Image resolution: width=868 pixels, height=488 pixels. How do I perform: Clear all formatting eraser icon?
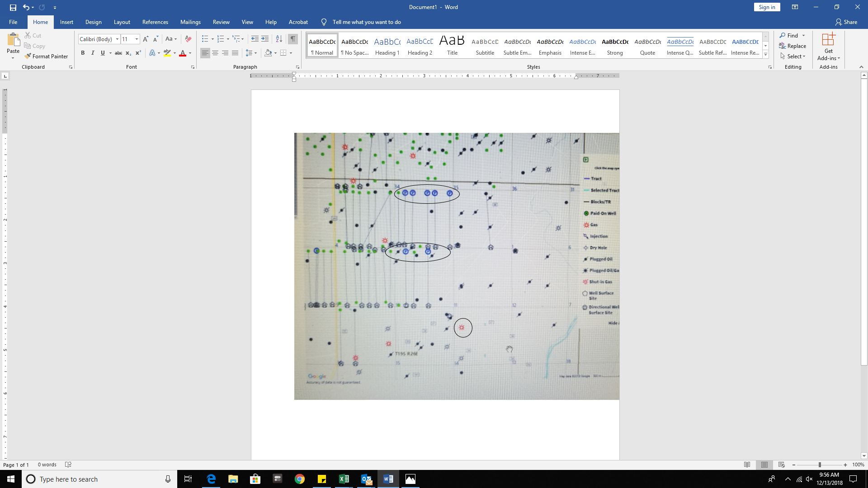click(188, 39)
